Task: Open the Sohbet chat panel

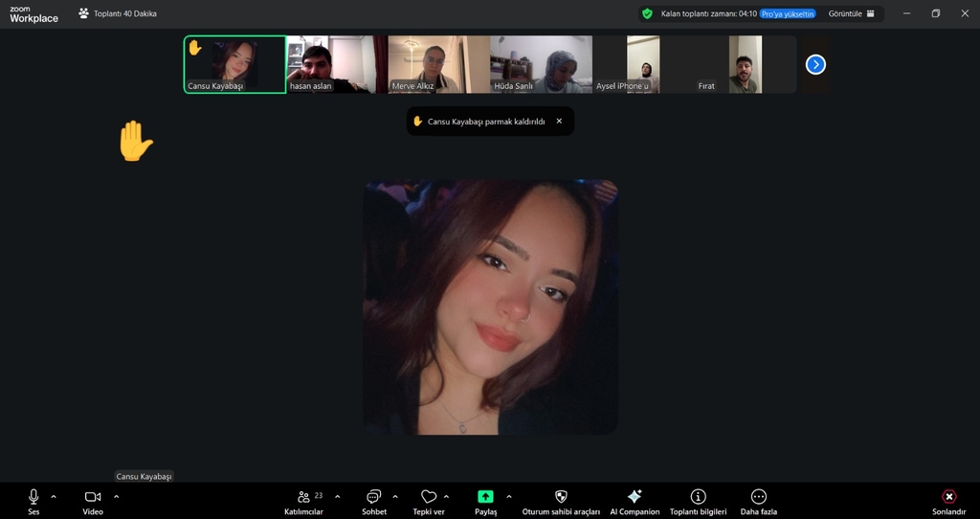Action: [373, 497]
